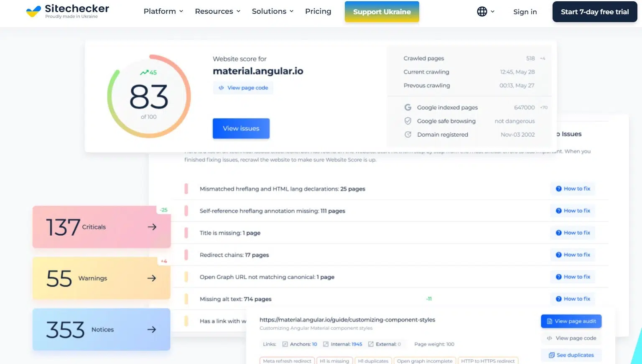Click See duplicates link
Image resolution: width=642 pixels, height=364 pixels.
click(x=571, y=355)
